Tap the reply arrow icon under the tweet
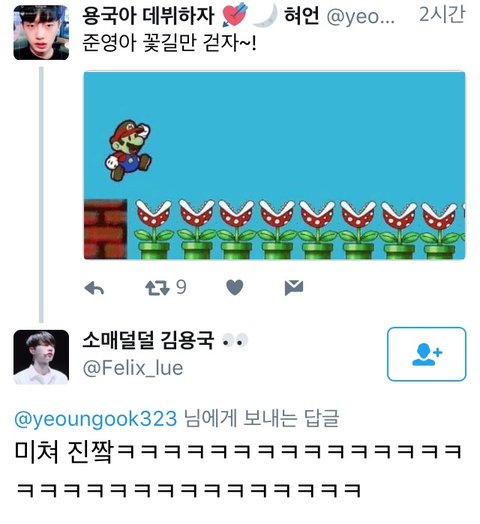This screenshot has width=480, height=524. coord(94,288)
